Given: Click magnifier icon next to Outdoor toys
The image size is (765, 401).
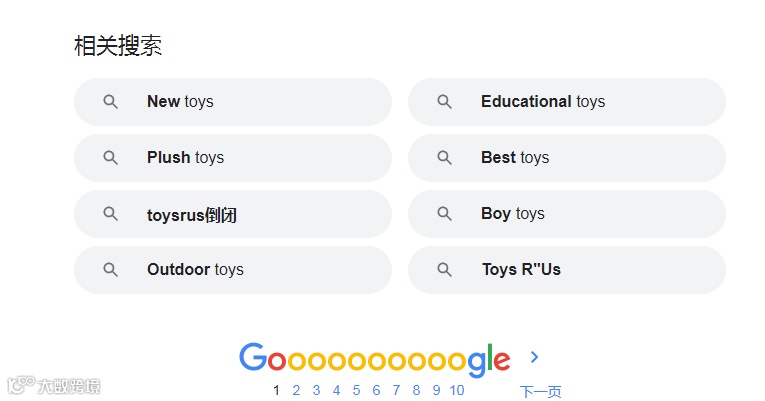Looking at the screenshot, I should pyautogui.click(x=111, y=270).
